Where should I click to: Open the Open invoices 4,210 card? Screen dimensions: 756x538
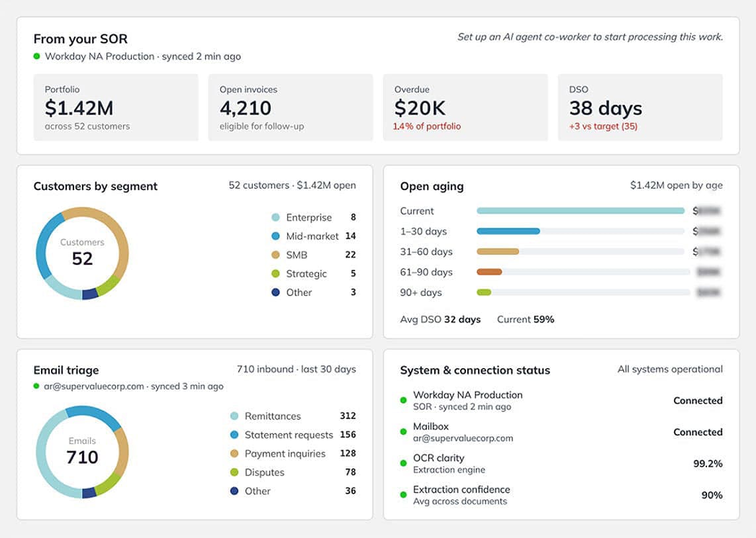click(x=291, y=107)
